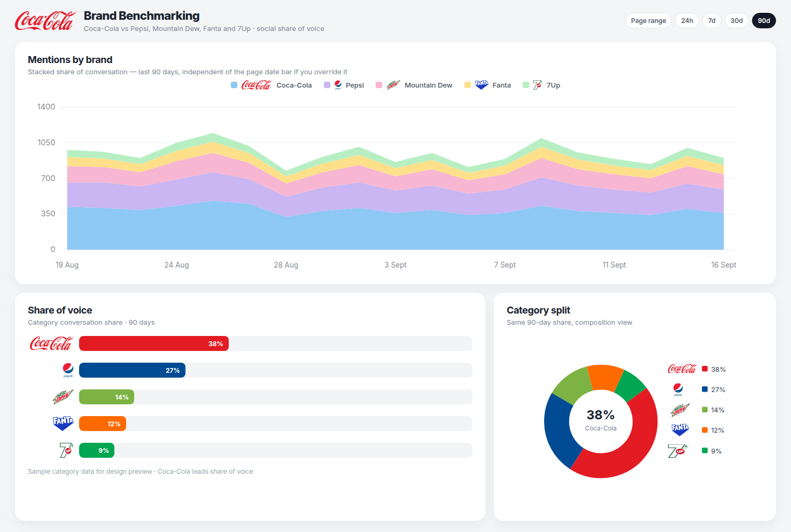
Task: Click the orange Fanta donut segment
Action: [x=605, y=378]
